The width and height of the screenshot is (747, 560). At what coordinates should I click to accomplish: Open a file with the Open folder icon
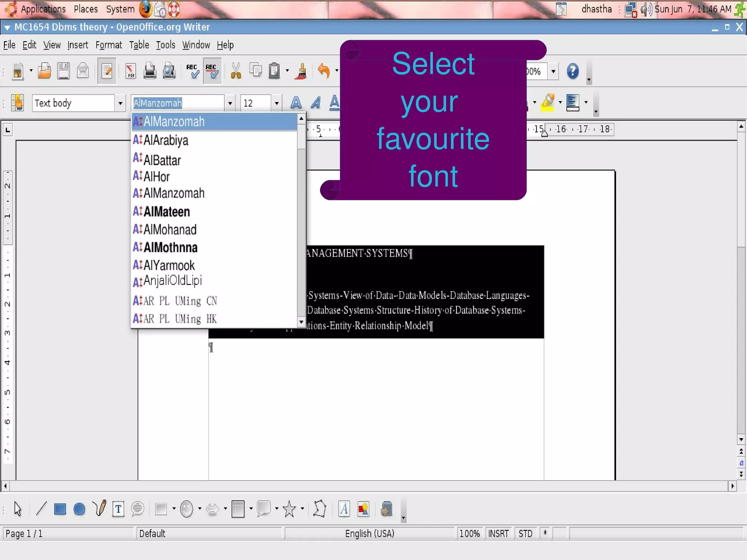coord(44,71)
